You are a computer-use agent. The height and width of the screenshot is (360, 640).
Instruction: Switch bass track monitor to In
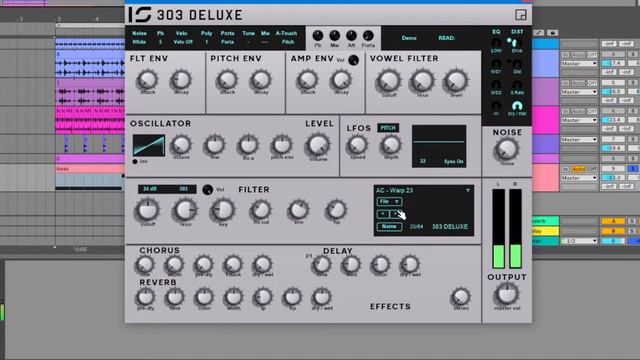click(x=565, y=169)
